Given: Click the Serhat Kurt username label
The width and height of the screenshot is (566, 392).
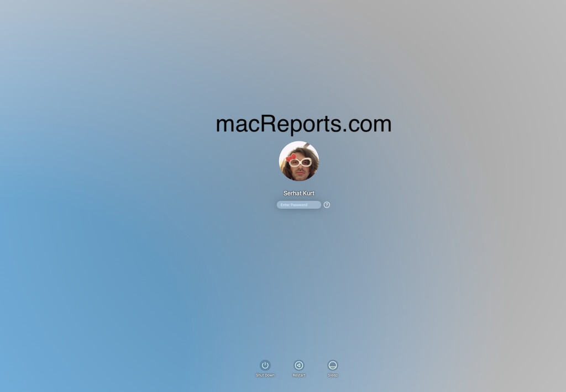Looking at the screenshot, I should tap(299, 193).
